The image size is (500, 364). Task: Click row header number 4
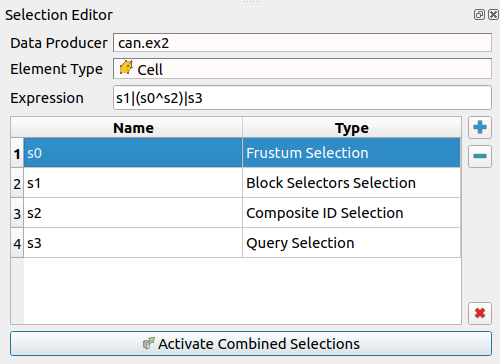click(17, 243)
